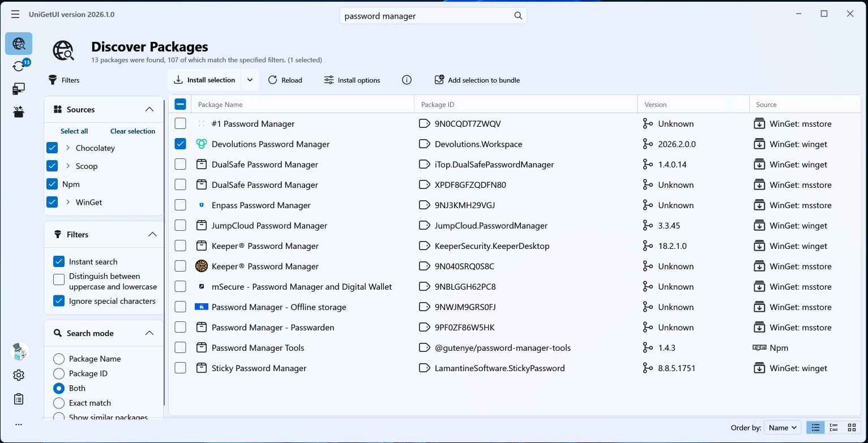Select the Exact match search mode

pyautogui.click(x=58, y=403)
